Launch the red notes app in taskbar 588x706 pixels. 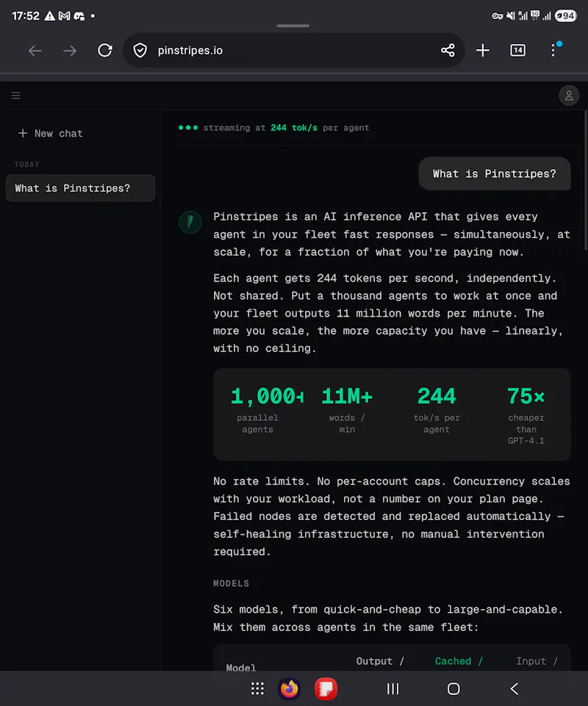point(326,688)
